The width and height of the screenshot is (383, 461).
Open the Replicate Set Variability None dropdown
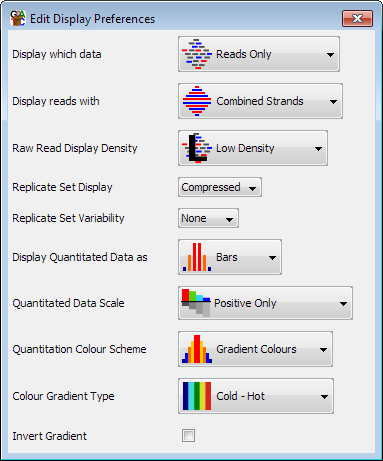(208, 218)
